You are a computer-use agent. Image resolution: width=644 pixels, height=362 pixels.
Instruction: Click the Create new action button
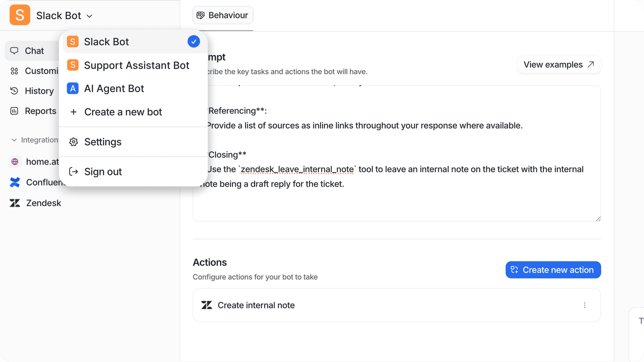pos(553,270)
